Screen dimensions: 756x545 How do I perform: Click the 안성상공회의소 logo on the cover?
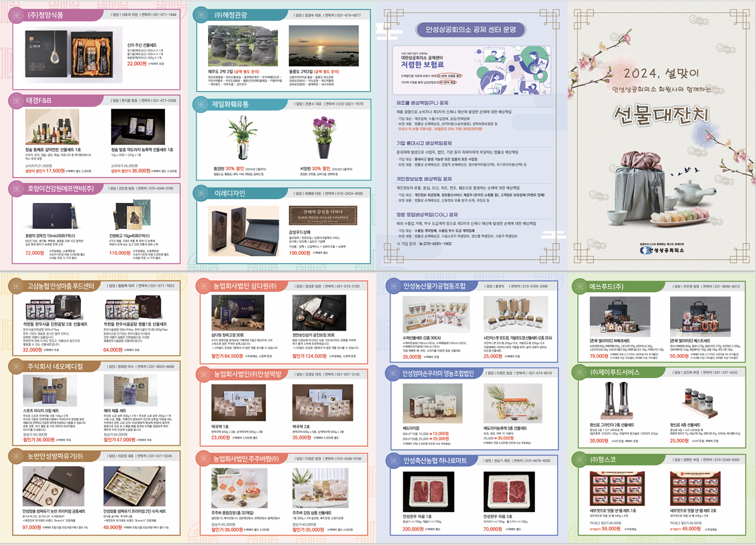point(661,250)
